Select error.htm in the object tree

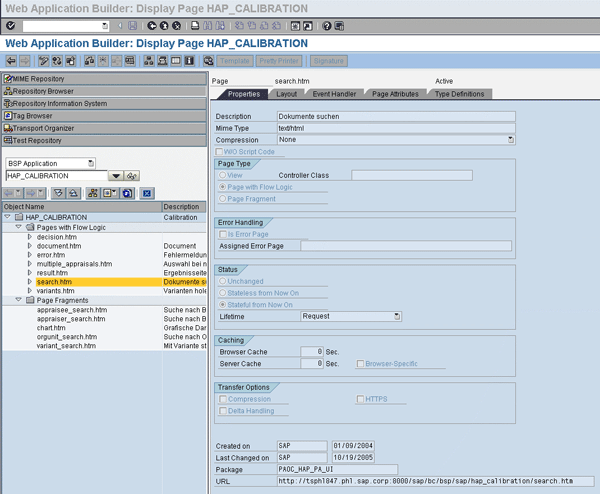click(x=50, y=255)
